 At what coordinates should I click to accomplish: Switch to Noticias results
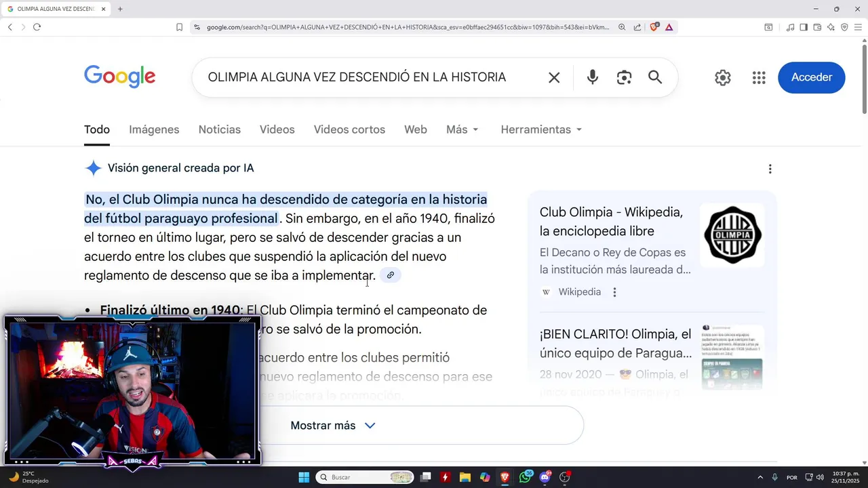point(220,129)
